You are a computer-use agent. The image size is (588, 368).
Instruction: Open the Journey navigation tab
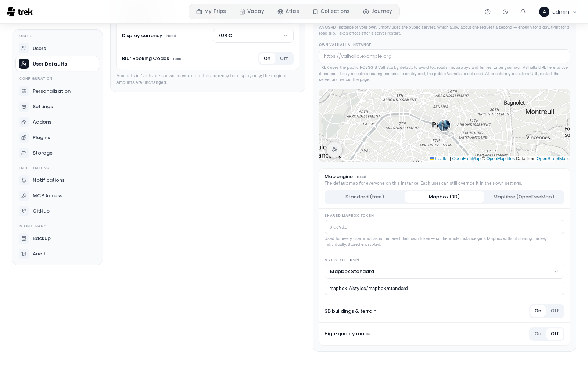(x=377, y=11)
